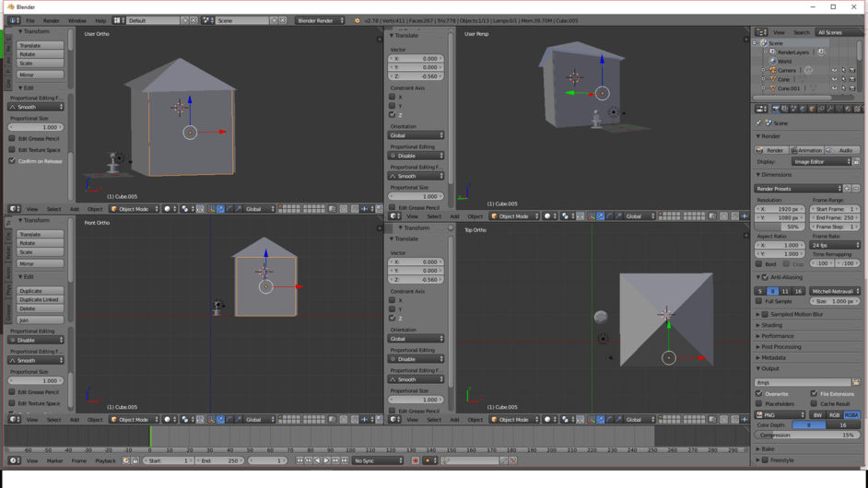The width and height of the screenshot is (868, 488).
Task: Open the Window menu in top bar
Action: [76, 20]
